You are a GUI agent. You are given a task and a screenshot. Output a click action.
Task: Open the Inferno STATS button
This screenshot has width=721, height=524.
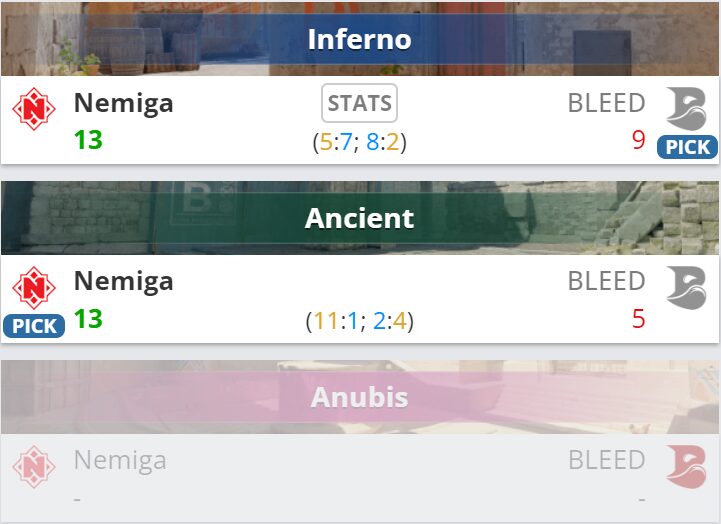(x=360, y=103)
